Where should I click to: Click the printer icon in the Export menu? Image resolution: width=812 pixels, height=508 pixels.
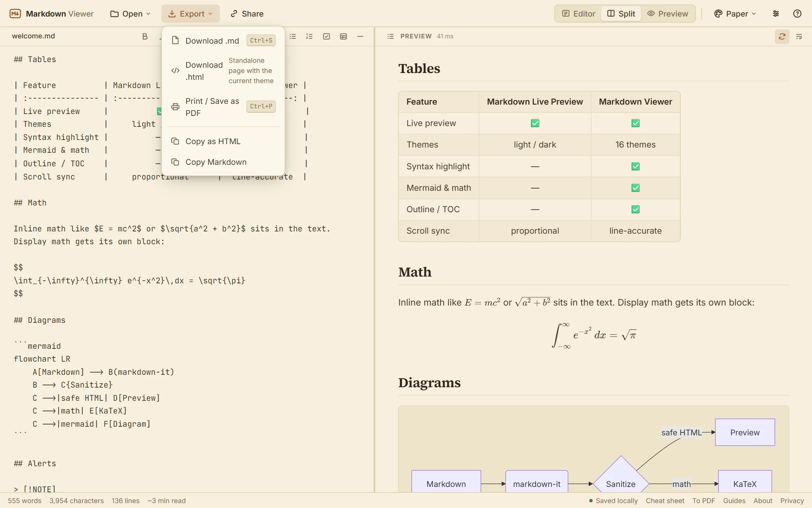(175, 107)
